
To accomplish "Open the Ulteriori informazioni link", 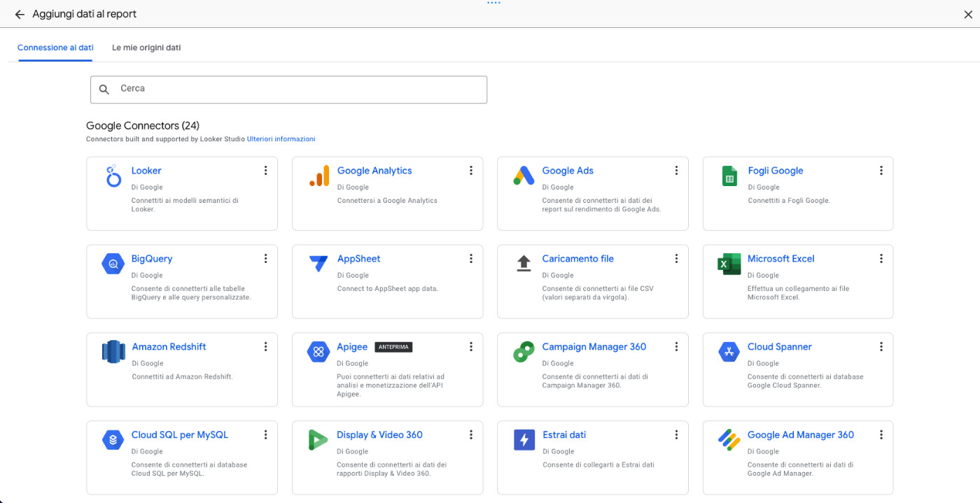I will [x=281, y=139].
